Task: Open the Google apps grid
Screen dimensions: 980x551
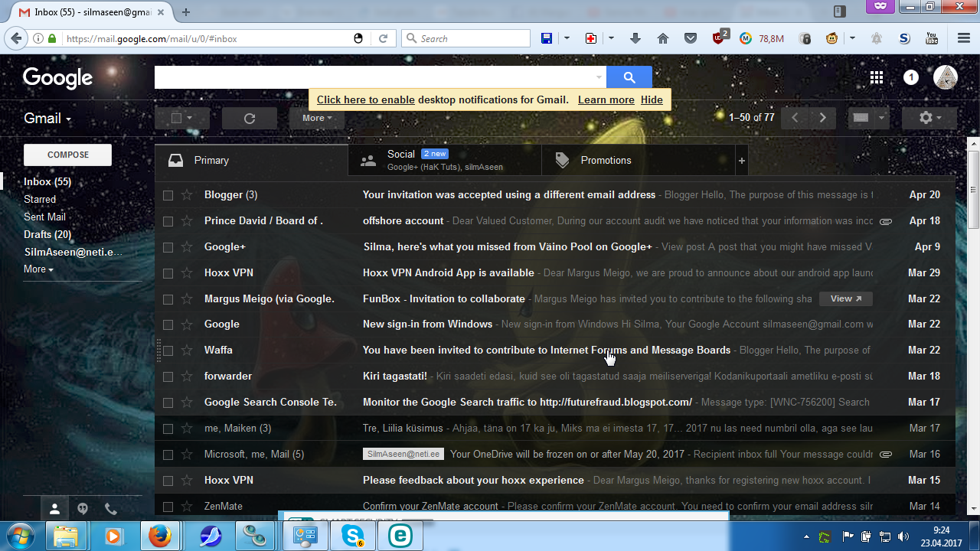Action: point(877,77)
